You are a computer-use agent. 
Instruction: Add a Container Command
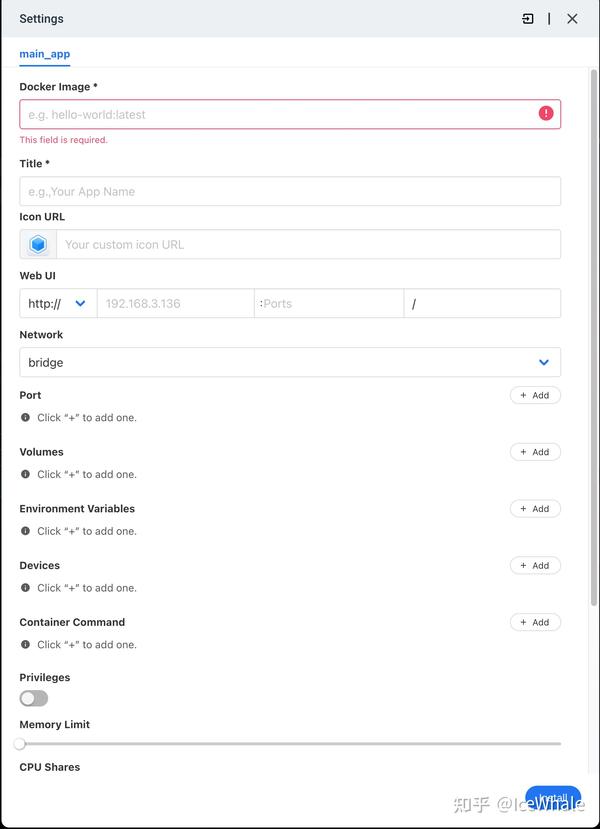pos(535,621)
